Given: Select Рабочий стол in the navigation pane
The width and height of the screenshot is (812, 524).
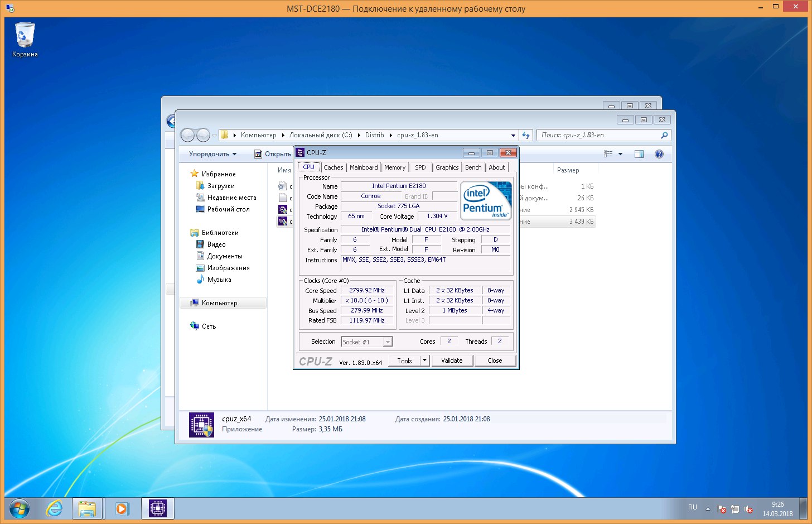Looking at the screenshot, I should pos(223,209).
